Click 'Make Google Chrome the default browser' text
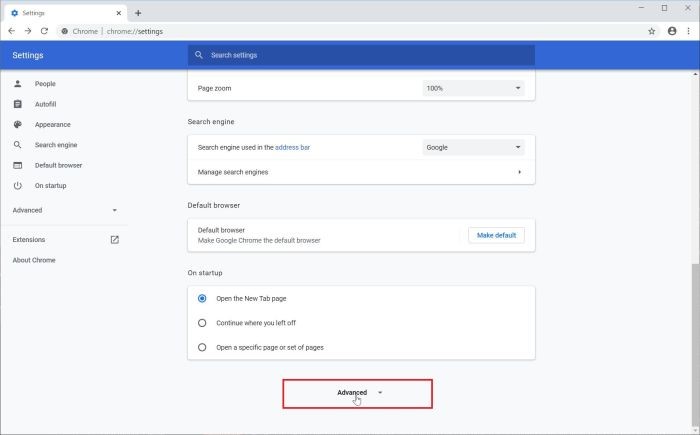The width and height of the screenshot is (700, 435). click(259, 240)
